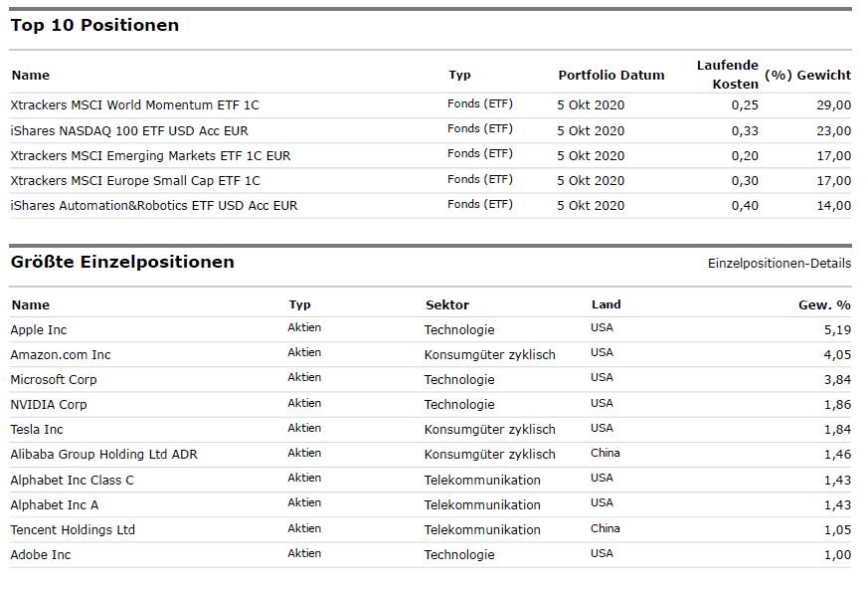Open Xtrackers MSCI Europe Small Cap ETF 1C
The image size is (868, 589).
tap(135, 180)
